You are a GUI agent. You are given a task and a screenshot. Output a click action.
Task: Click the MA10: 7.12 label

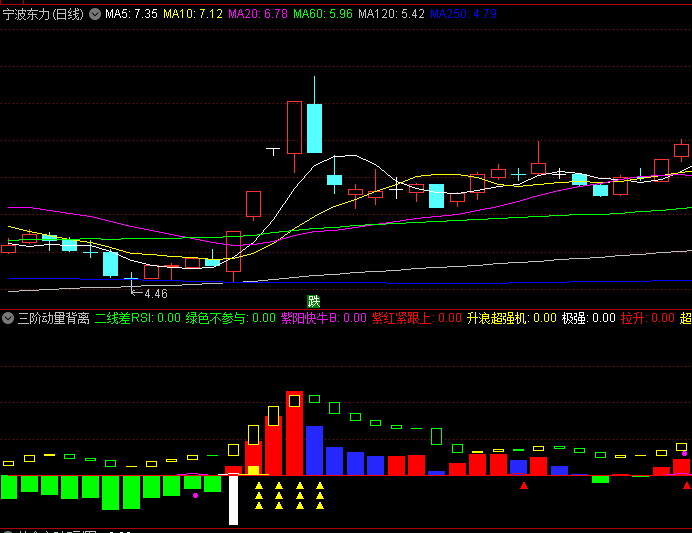tap(193, 14)
